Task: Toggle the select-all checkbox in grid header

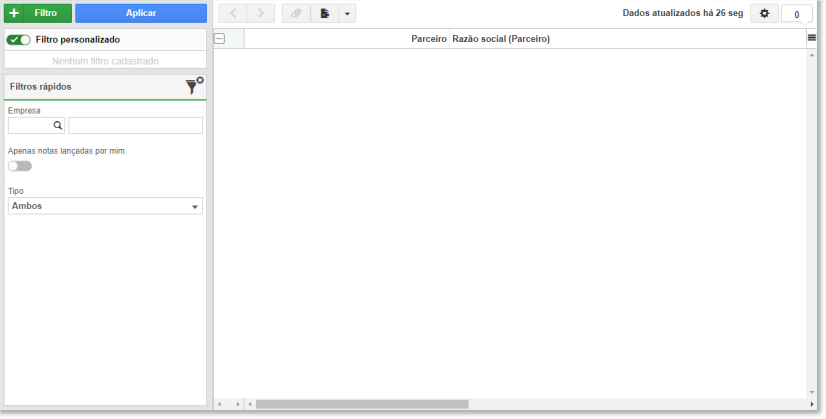Action: 220,38
